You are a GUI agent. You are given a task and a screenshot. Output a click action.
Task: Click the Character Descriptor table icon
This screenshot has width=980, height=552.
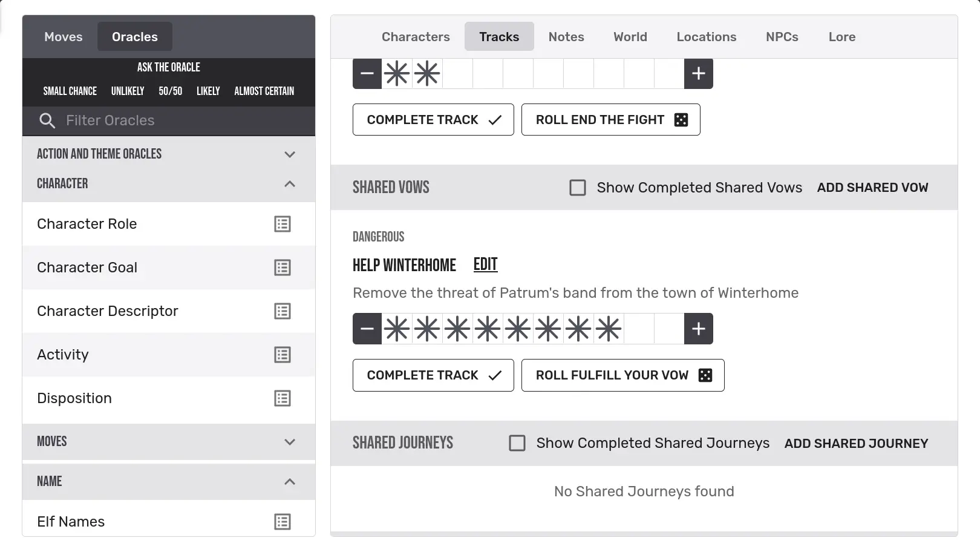tap(282, 311)
